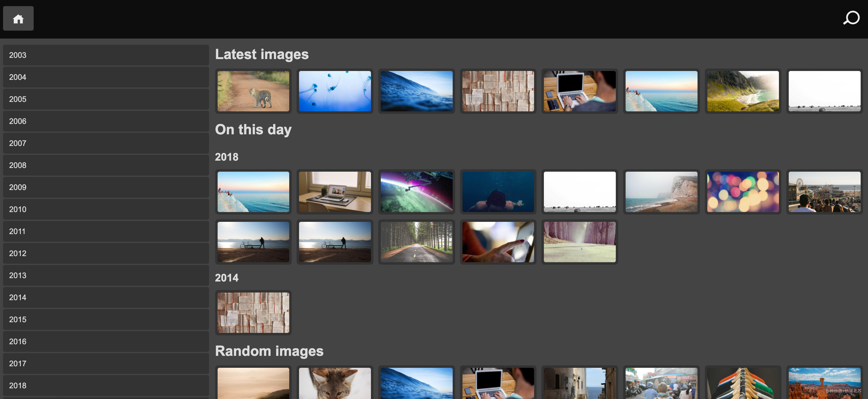Open the book pages image under 2014
This screenshot has height=399, width=868.
tap(253, 312)
